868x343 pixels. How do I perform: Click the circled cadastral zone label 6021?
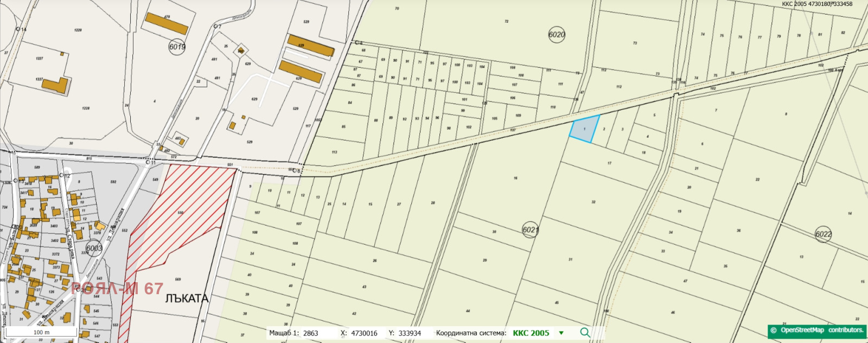click(x=531, y=230)
